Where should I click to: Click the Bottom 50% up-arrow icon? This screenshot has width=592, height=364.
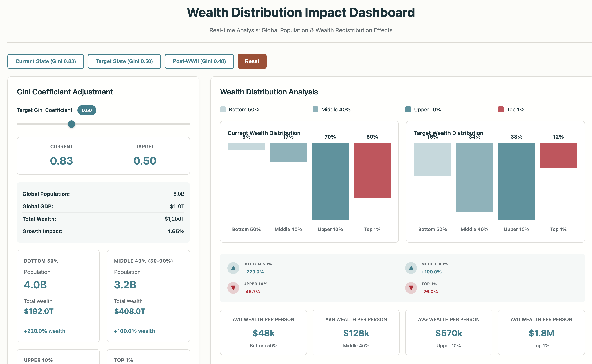click(x=233, y=268)
